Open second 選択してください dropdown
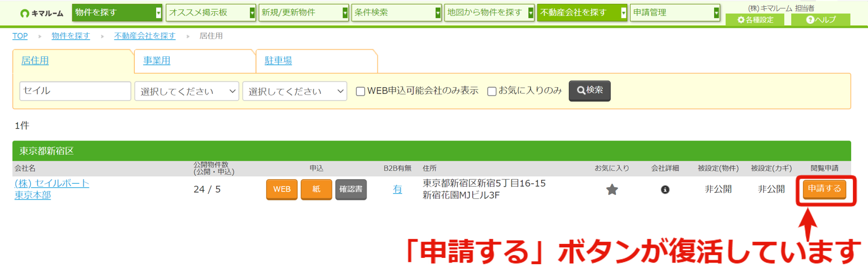 click(x=295, y=91)
